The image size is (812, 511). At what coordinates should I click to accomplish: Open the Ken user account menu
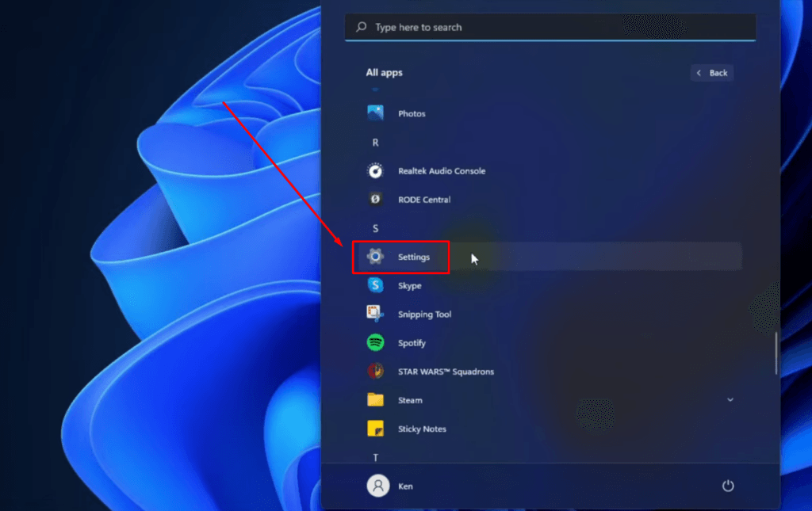[x=390, y=486]
